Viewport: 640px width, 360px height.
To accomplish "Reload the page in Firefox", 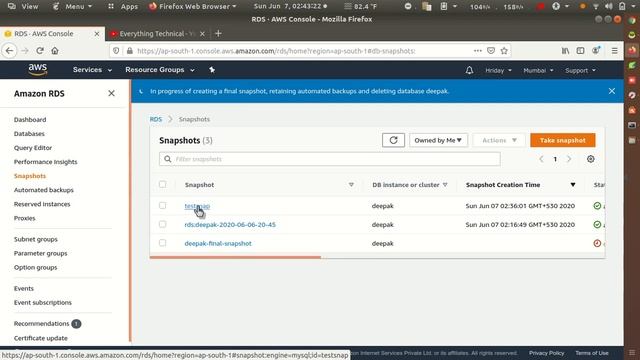I will [40, 51].
